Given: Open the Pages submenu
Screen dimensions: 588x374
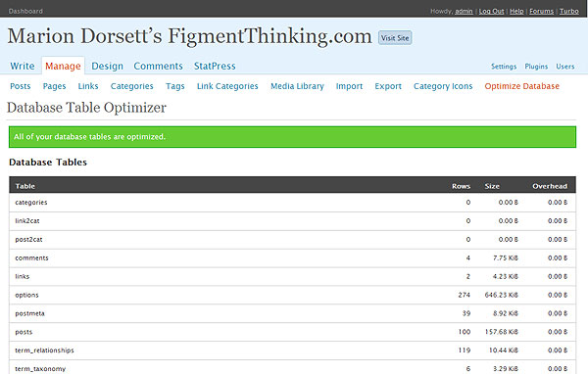Looking at the screenshot, I should click(54, 86).
